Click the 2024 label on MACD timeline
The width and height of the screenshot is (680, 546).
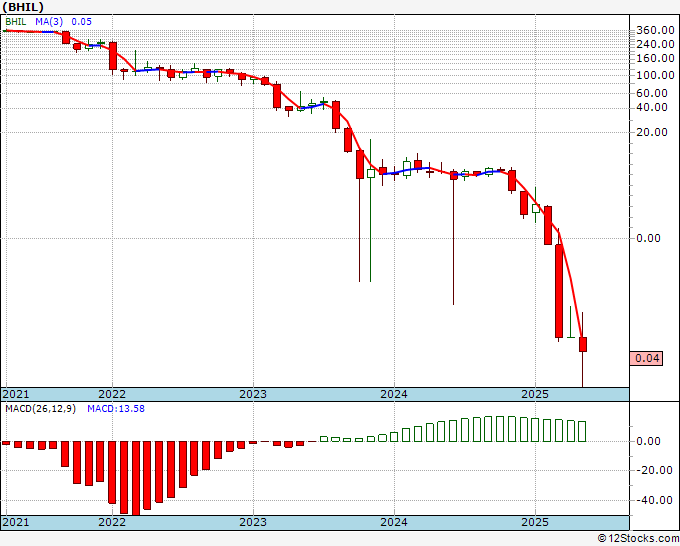(x=394, y=522)
